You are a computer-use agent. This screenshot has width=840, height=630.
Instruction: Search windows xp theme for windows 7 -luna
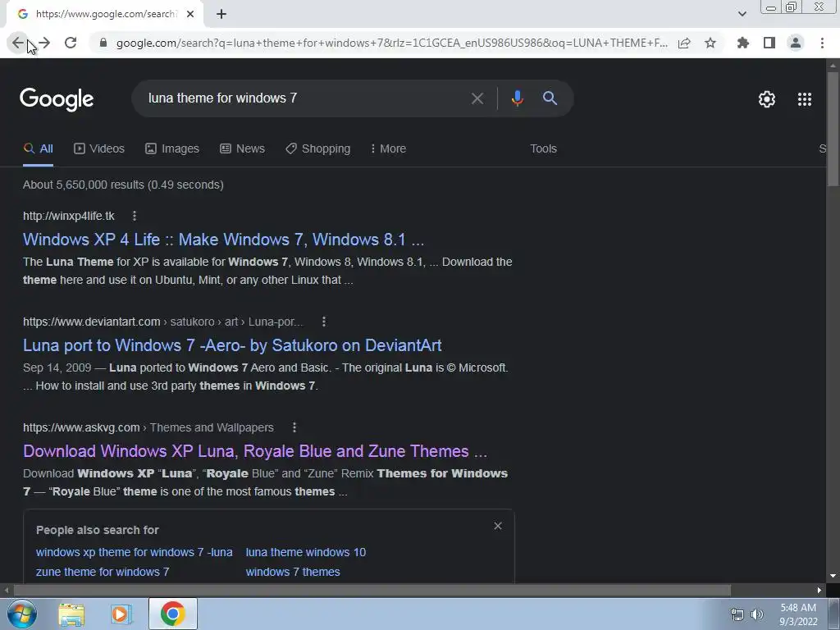pos(134,552)
